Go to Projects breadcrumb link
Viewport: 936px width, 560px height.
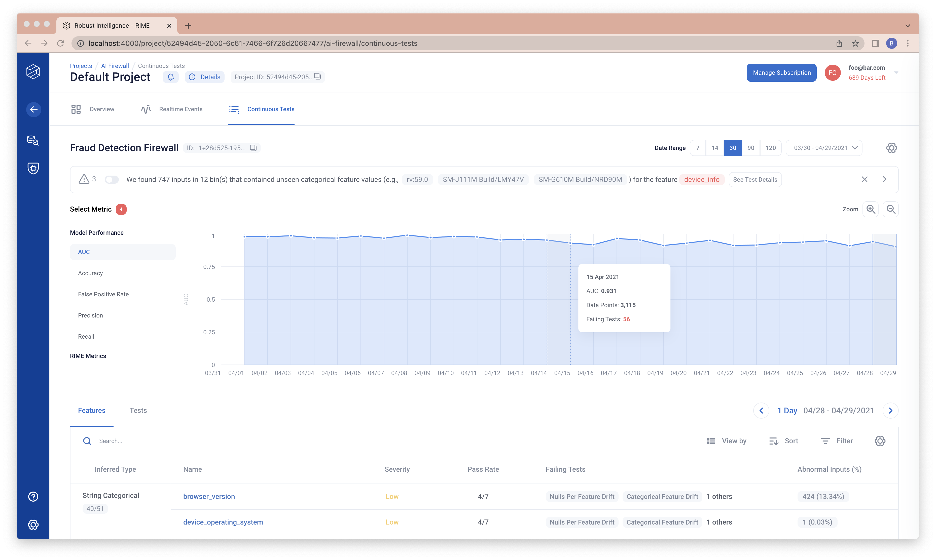pos(81,66)
